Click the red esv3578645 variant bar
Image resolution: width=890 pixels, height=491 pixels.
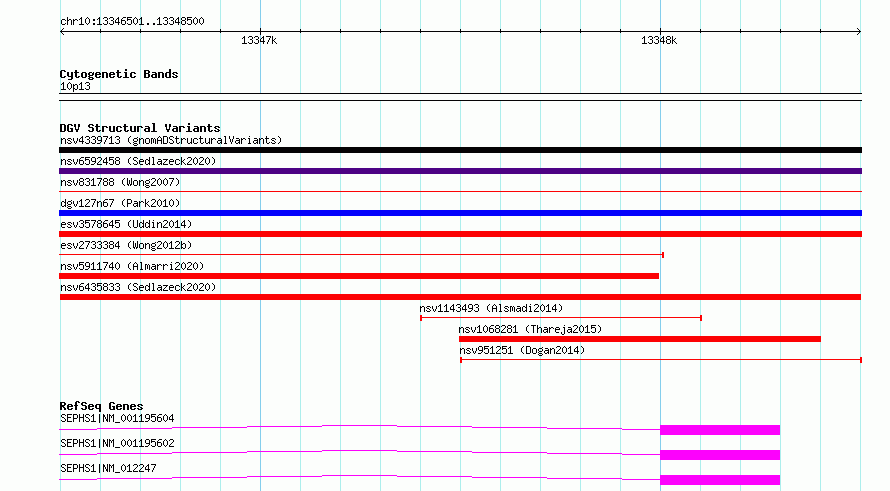[x=460, y=234]
